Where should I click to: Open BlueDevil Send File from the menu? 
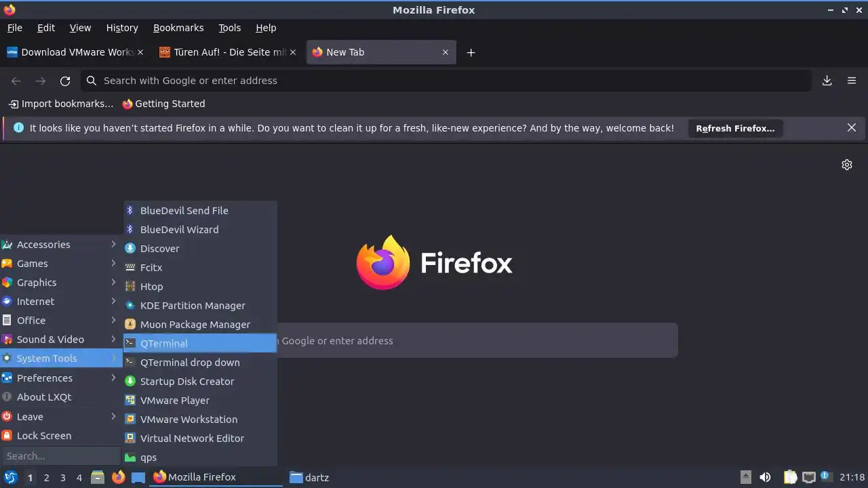pos(200,211)
